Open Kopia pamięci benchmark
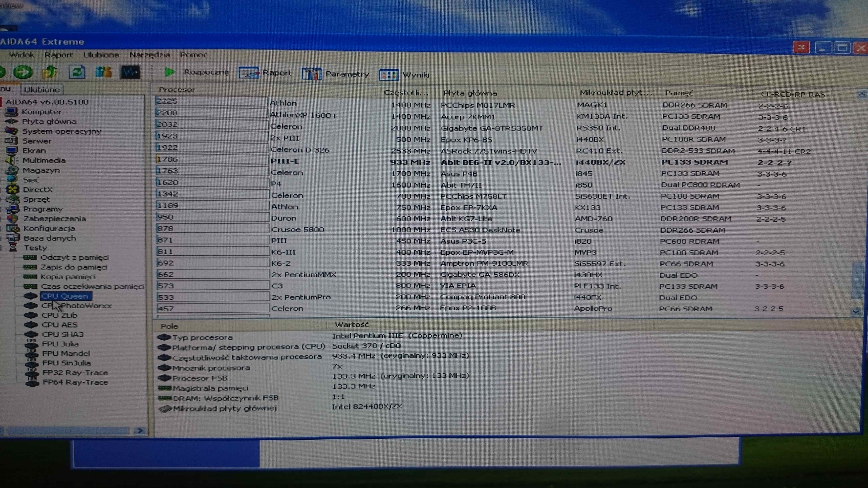The height and width of the screenshot is (488, 868). 68,277
